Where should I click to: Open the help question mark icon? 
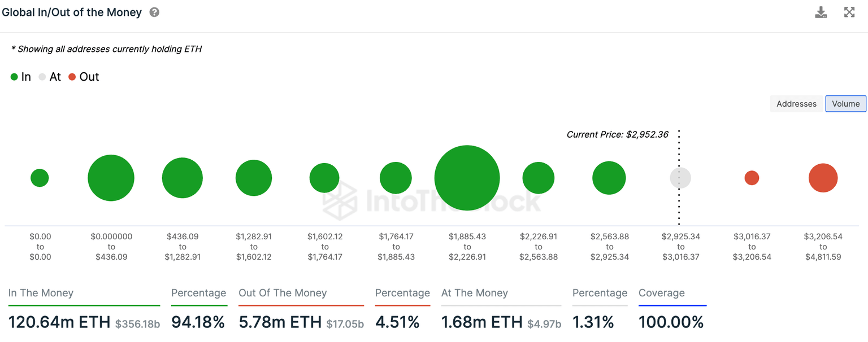(154, 12)
